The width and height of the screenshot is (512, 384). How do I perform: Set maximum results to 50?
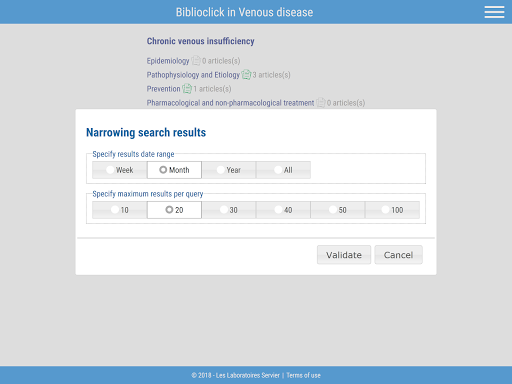click(338, 210)
